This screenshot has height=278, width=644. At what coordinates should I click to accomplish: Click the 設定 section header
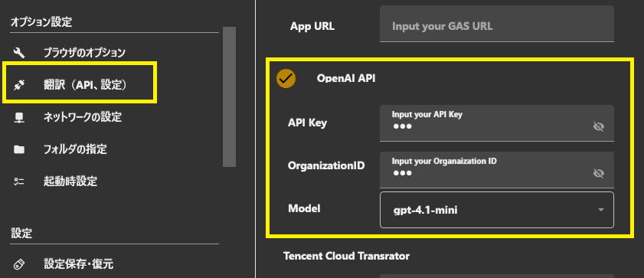point(21,234)
